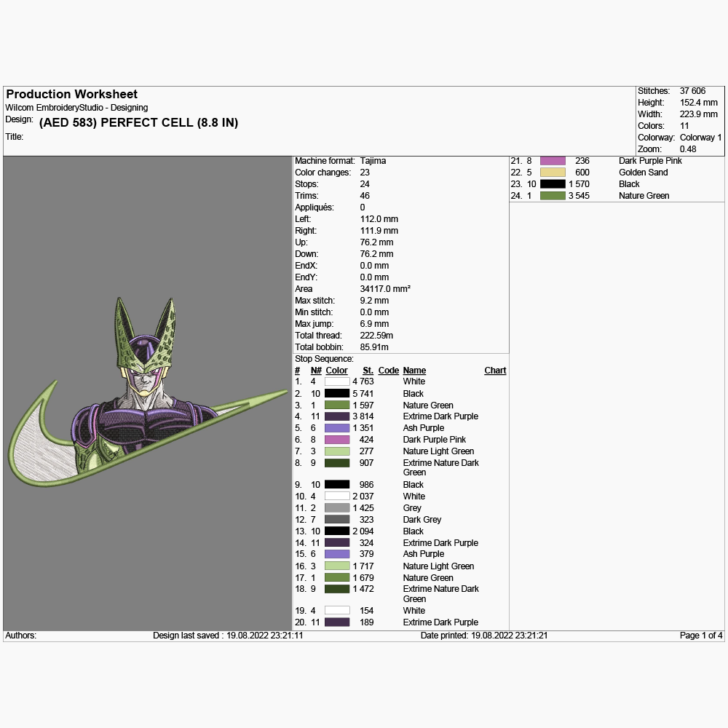Click the Color column header
Screen dimensions: 728x728
336,371
